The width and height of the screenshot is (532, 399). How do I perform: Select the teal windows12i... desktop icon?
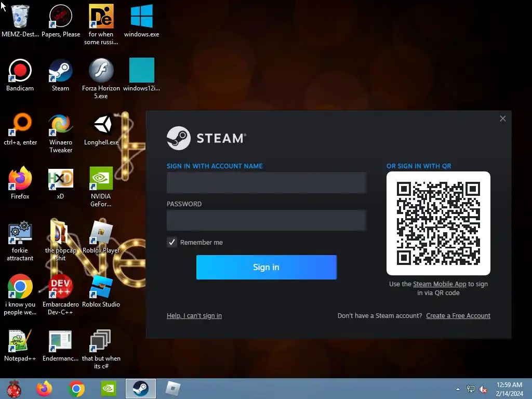point(141,75)
